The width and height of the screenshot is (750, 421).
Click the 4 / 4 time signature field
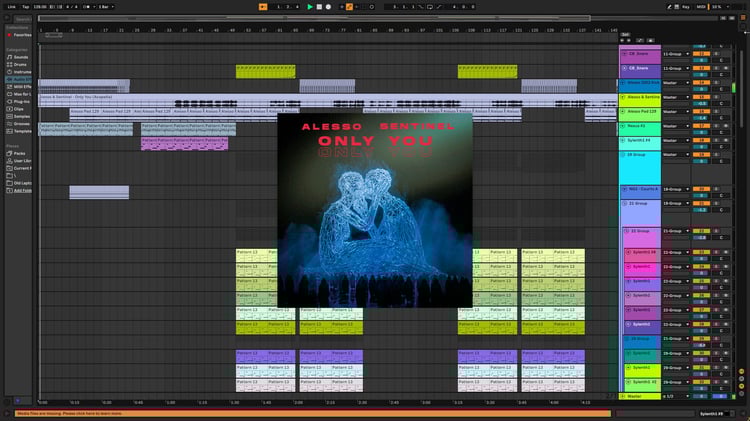(72, 7)
